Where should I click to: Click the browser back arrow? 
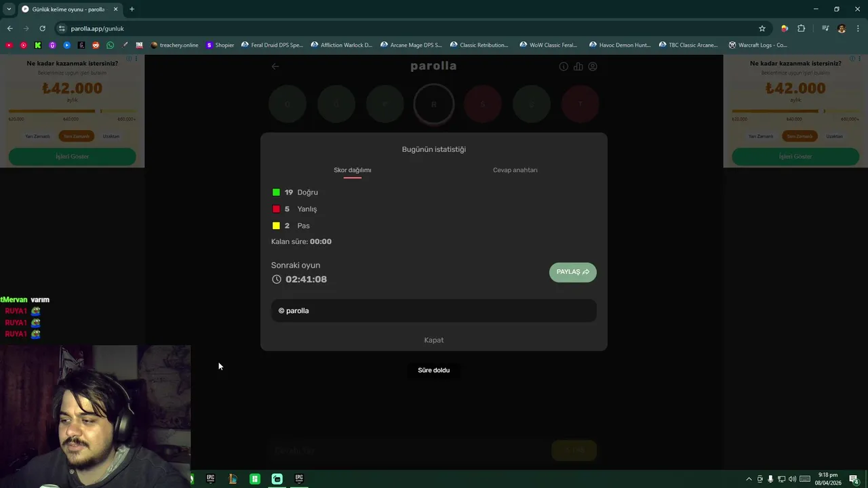pos(9,28)
